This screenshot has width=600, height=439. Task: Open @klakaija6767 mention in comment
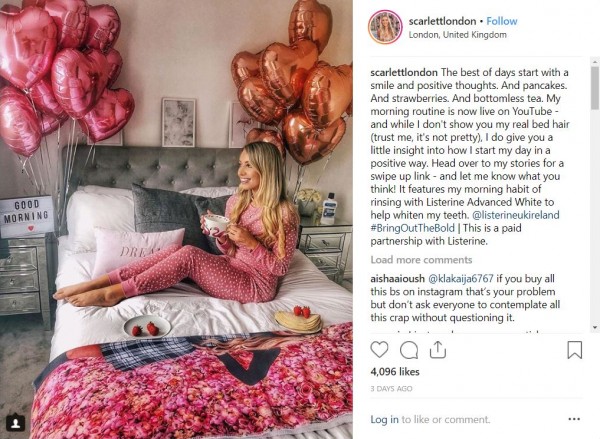click(460, 278)
